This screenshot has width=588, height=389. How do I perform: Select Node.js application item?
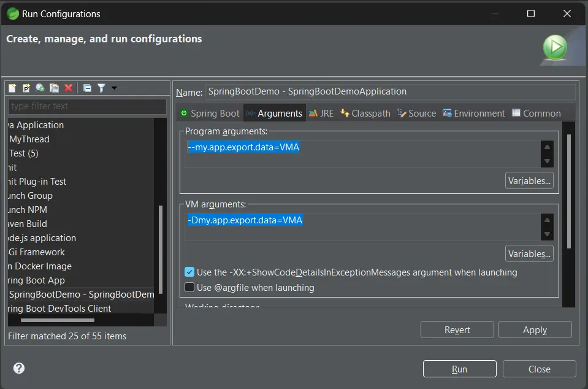[x=42, y=238]
